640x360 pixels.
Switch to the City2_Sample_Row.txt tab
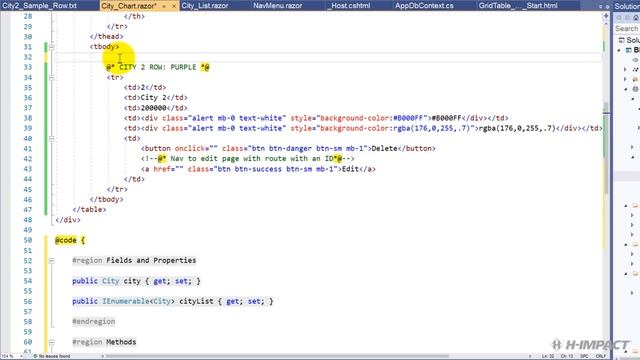click(40, 6)
